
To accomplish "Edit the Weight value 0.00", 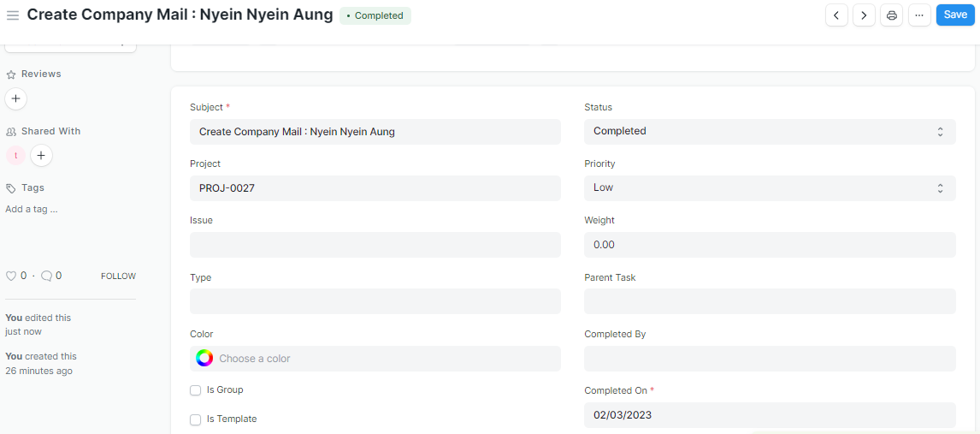I will (770, 245).
